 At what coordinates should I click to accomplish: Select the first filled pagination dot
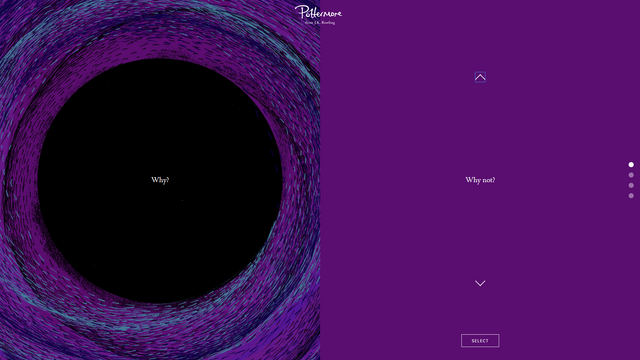coord(631,164)
